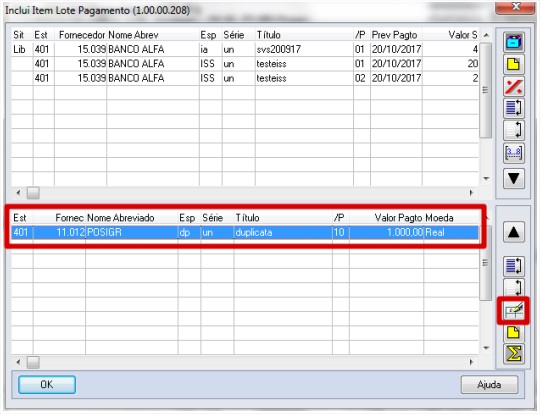The width and height of the screenshot is (540, 414).
Task: Click upper grid vertical scrollbar down arrow
Action: (x=486, y=178)
